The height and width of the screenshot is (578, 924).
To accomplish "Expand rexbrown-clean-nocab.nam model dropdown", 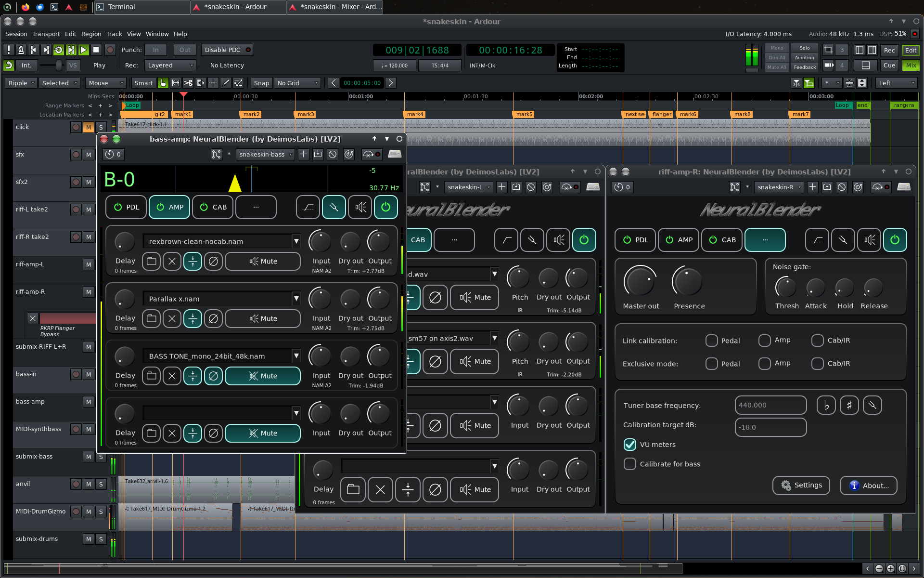I will [296, 241].
